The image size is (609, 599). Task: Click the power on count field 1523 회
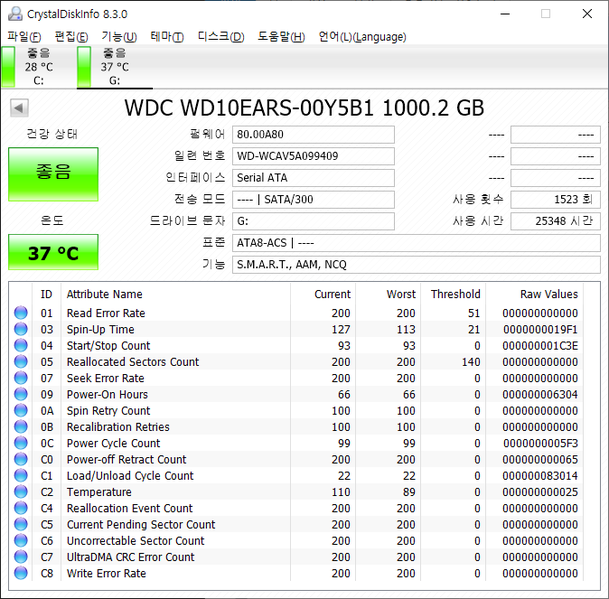(x=555, y=200)
